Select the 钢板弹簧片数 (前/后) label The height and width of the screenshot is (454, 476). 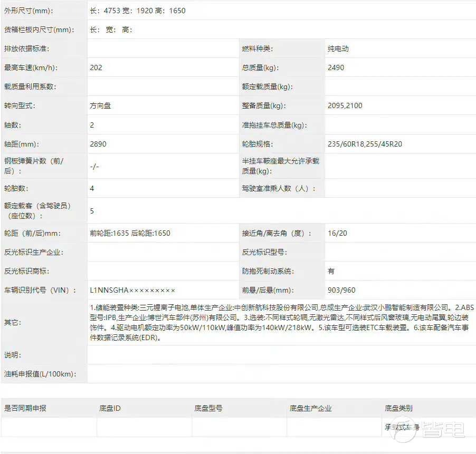[34, 166]
